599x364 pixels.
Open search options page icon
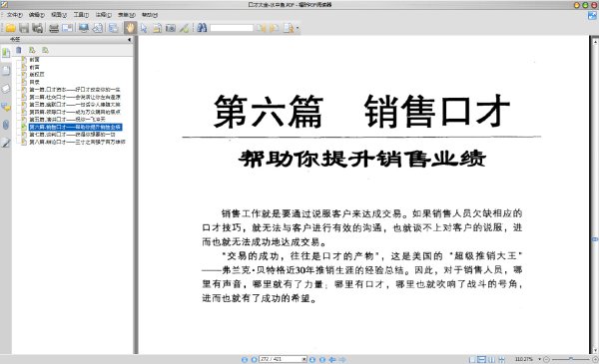(289, 28)
